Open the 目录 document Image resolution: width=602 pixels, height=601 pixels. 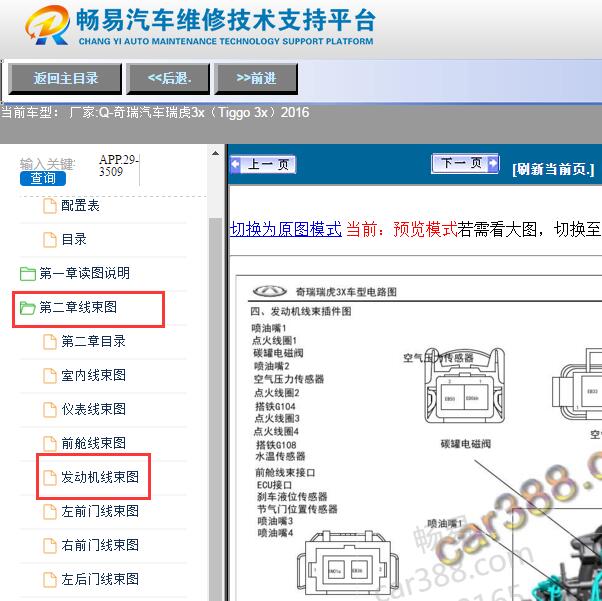(x=74, y=239)
